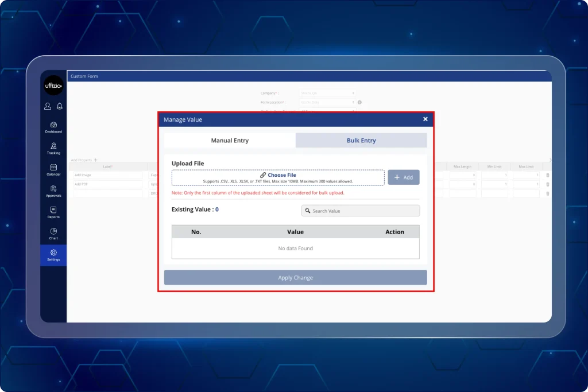The image size is (588, 392).
Task: Click the Form Location info icon
Action: click(x=359, y=102)
